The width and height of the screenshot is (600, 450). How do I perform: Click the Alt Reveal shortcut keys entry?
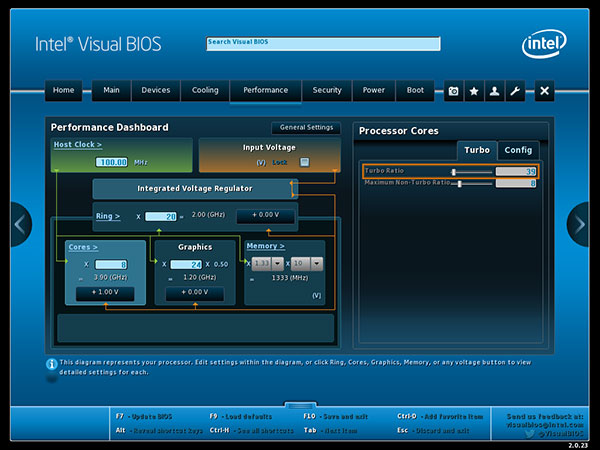159,430
